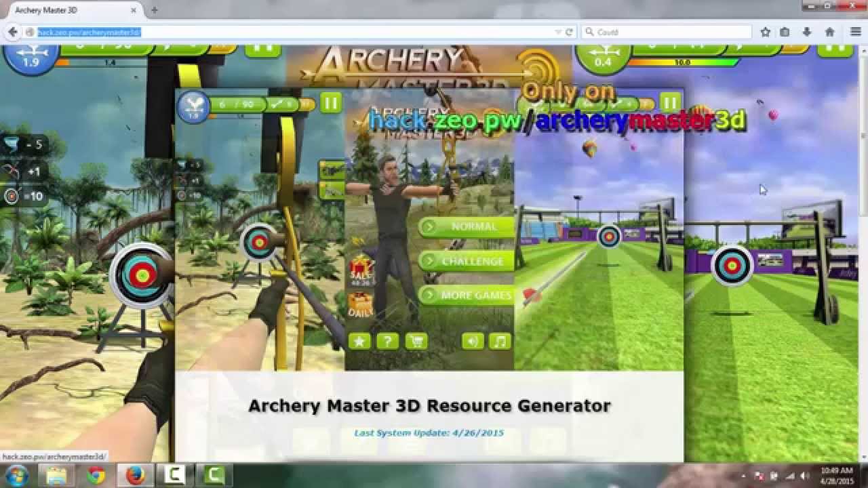Screen dimensions: 868x488
Task: Click the browser search box
Action: pos(667,32)
